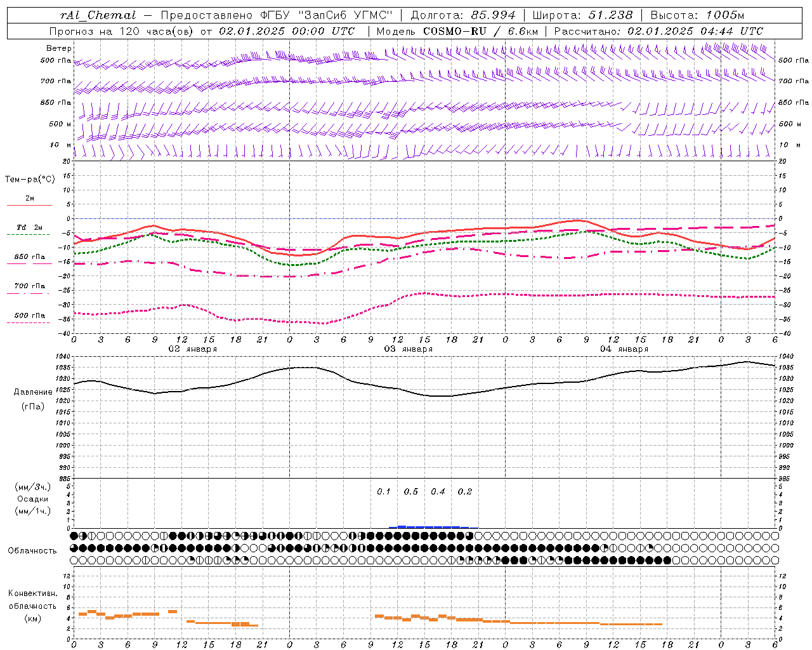Click the 0.4 precipitation value
812x650 pixels.
pos(438,492)
